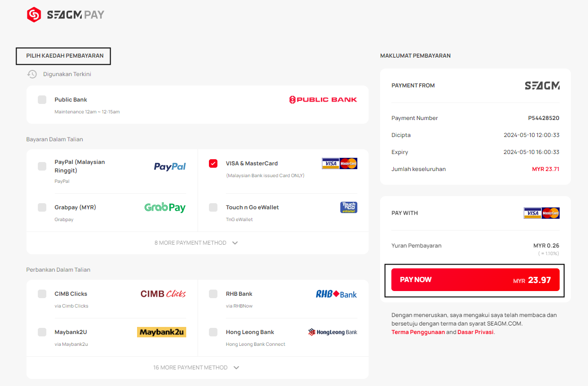Click the RHB Bank logo
Image resolution: width=588 pixels, height=386 pixels.
[337, 294]
